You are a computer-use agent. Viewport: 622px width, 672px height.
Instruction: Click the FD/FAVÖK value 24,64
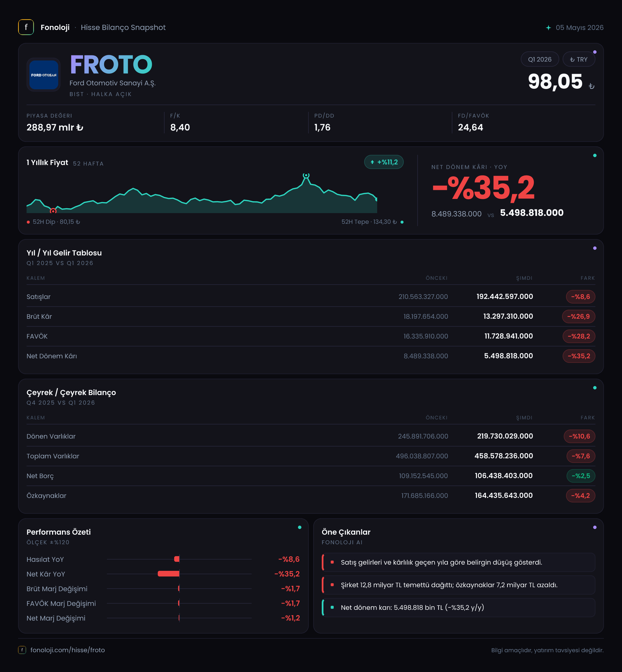[470, 127]
